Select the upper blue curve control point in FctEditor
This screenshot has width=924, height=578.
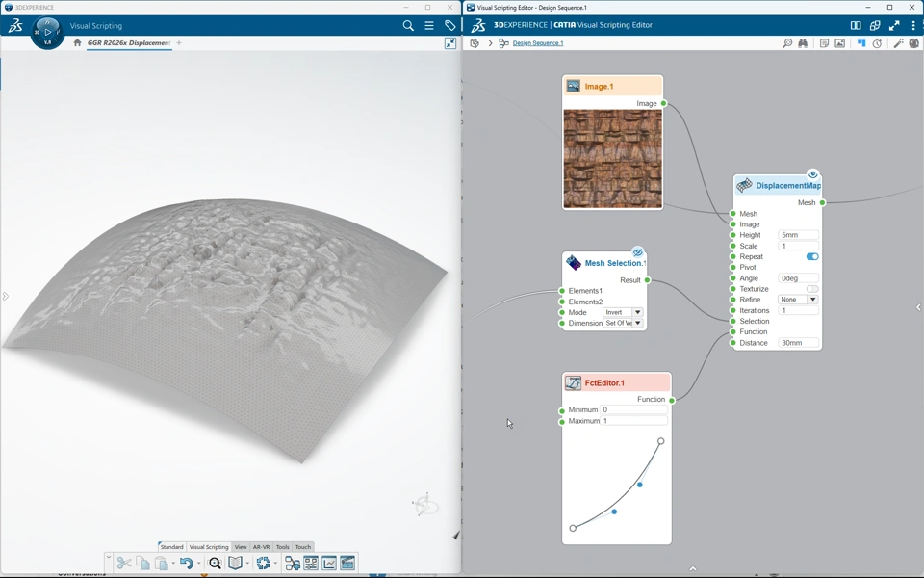[640, 485]
